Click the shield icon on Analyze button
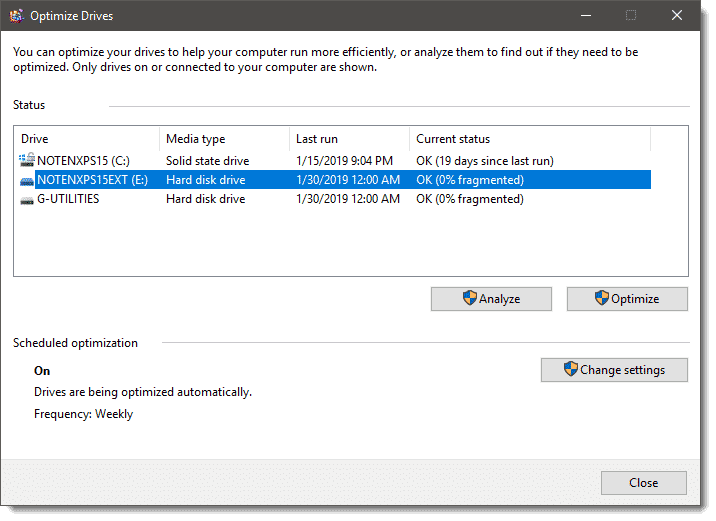Screen dimensions: 716x521 [x=468, y=298]
